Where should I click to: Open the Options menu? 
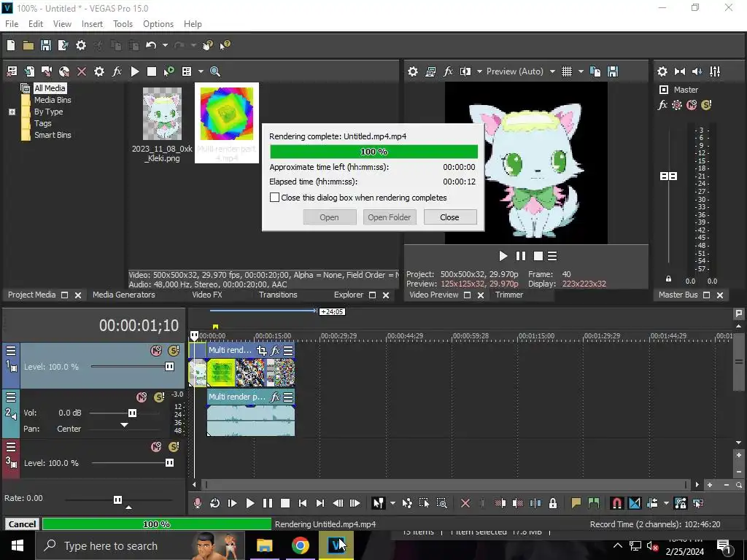pyautogui.click(x=158, y=24)
